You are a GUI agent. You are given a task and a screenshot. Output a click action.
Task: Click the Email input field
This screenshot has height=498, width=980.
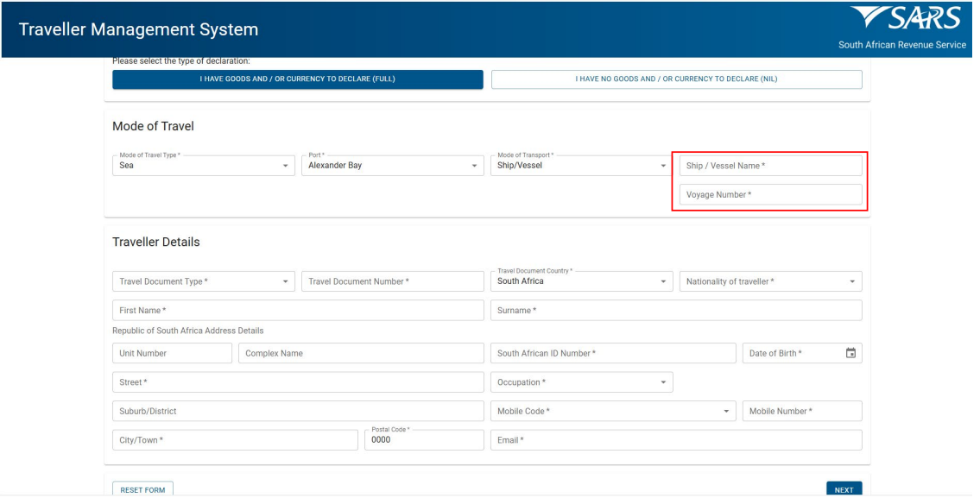(x=676, y=440)
